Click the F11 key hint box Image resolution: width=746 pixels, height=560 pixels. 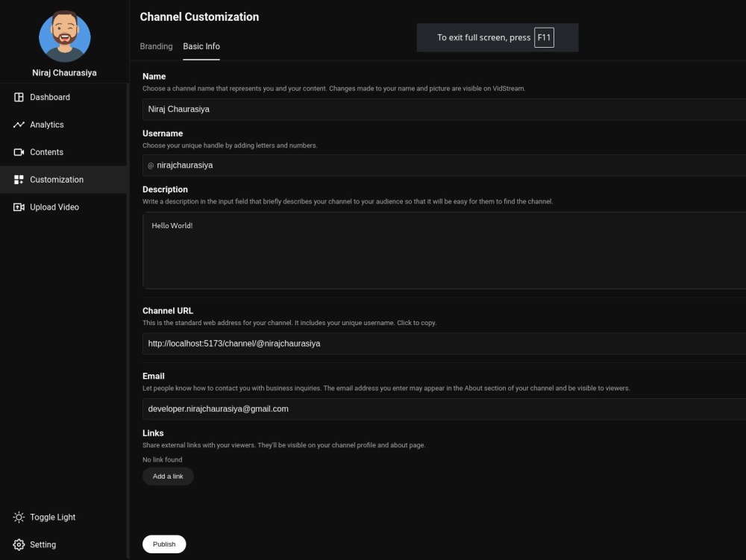point(544,37)
